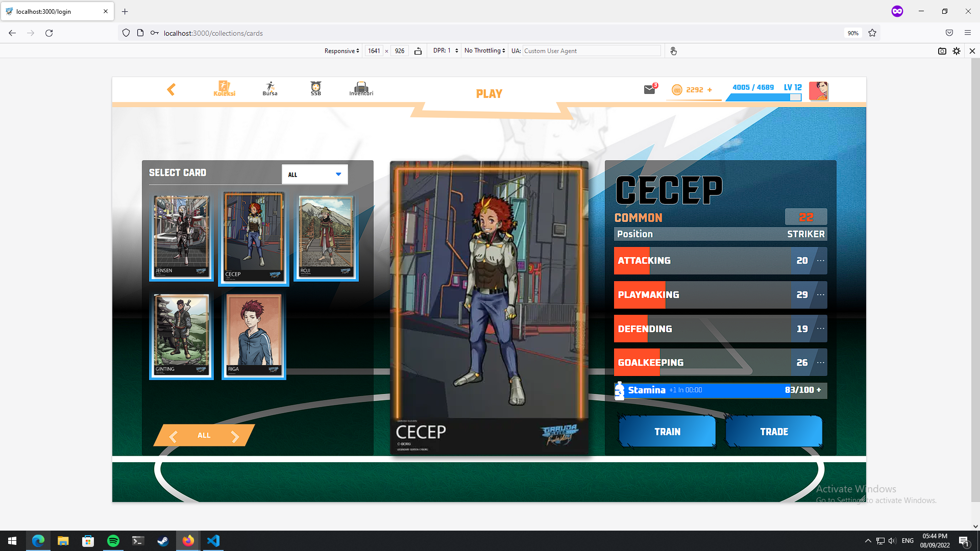Click the orange back arrow

point(171,90)
